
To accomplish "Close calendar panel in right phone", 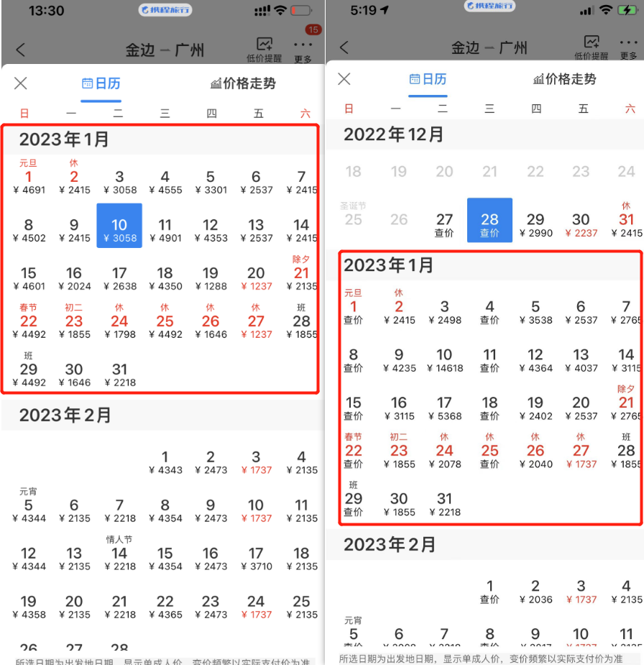I will tap(344, 78).
